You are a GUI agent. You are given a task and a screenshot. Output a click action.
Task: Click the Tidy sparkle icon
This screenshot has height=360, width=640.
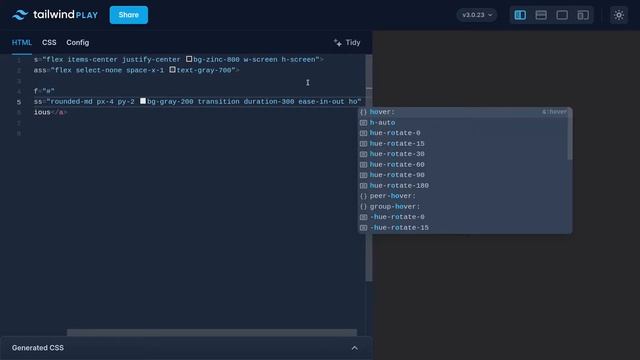tap(338, 42)
